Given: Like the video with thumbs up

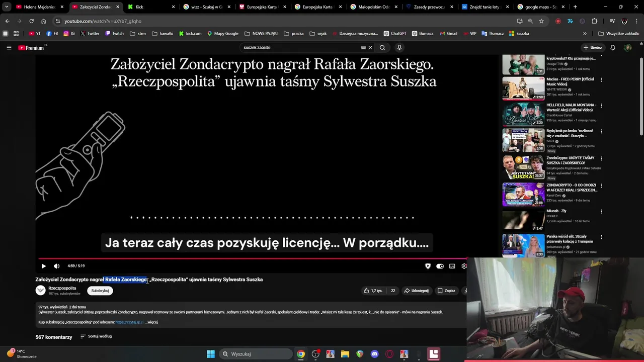Looking at the screenshot, I should point(373,291).
